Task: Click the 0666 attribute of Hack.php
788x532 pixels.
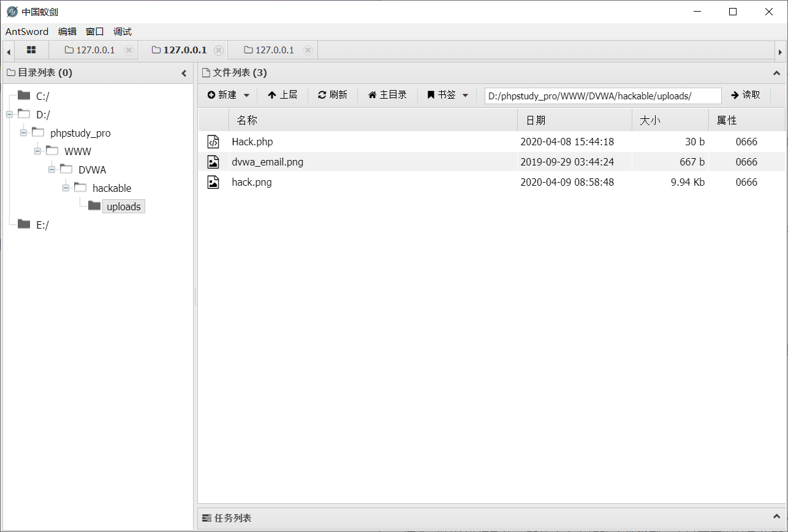Action: (747, 142)
